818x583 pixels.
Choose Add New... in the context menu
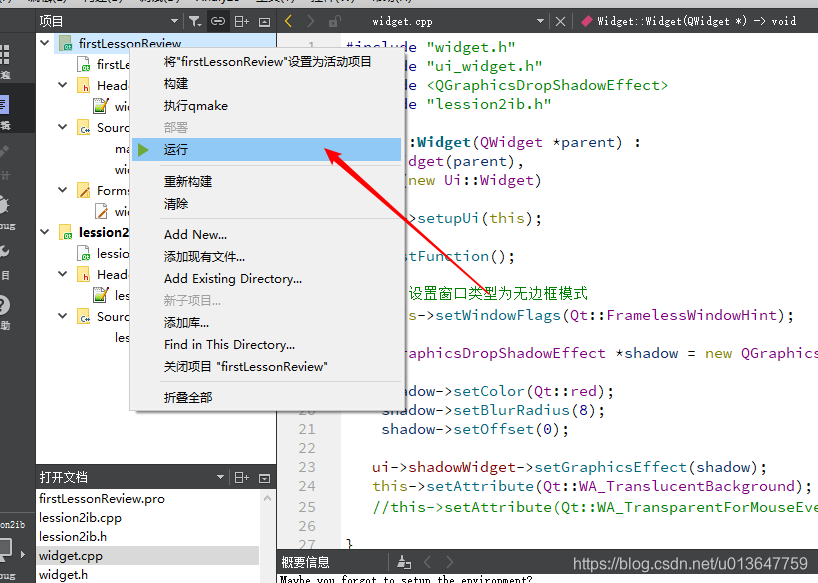tap(267, 235)
